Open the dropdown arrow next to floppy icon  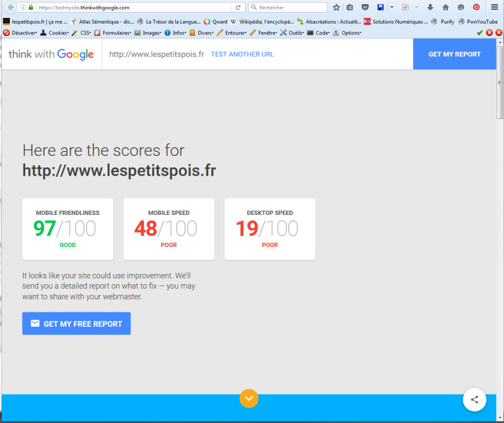(x=392, y=7)
